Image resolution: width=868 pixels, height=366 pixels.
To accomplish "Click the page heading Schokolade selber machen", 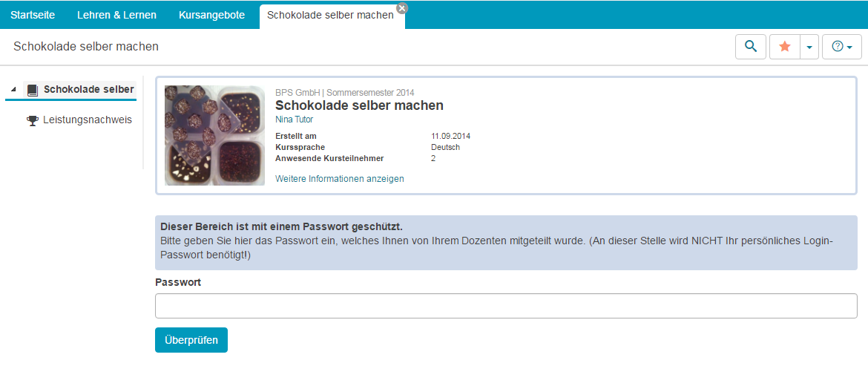I will 86,47.
